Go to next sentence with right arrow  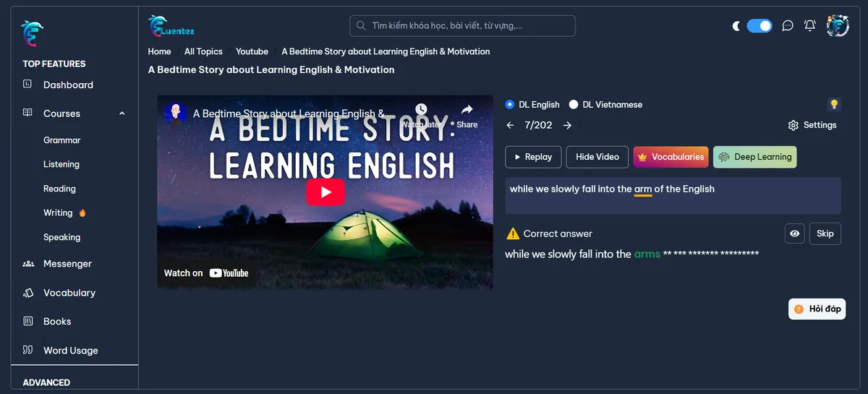pyautogui.click(x=567, y=125)
